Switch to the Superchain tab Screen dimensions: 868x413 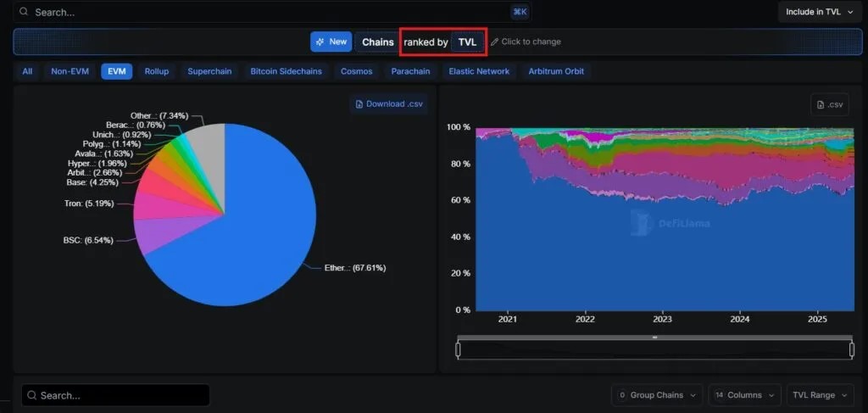[209, 71]
